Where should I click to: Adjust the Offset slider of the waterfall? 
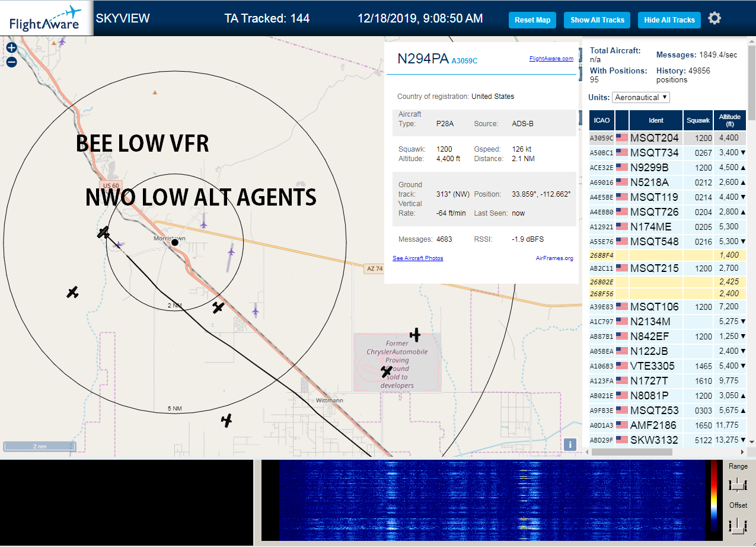(738, 525)
